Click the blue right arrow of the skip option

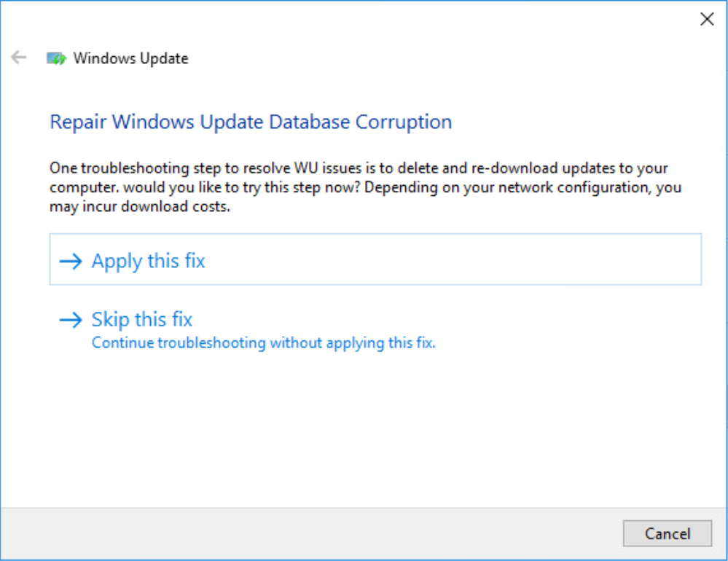tap(71, 320)
